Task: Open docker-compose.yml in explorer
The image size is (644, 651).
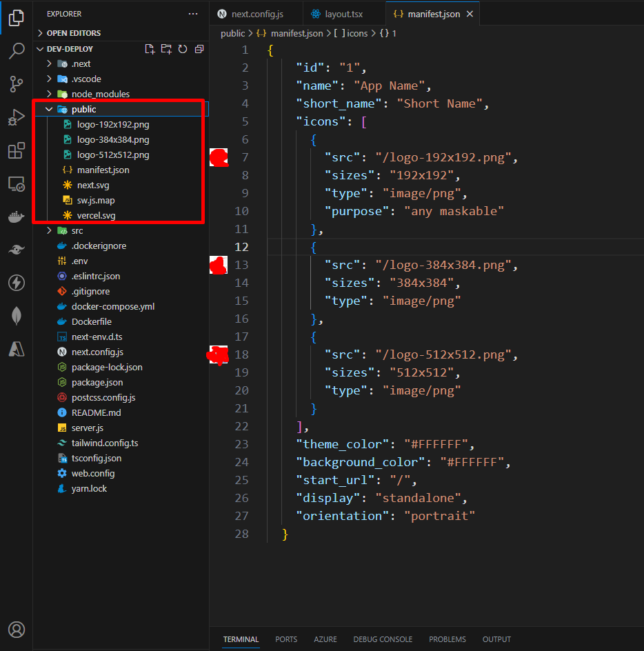Action: [x=121, y=306]
